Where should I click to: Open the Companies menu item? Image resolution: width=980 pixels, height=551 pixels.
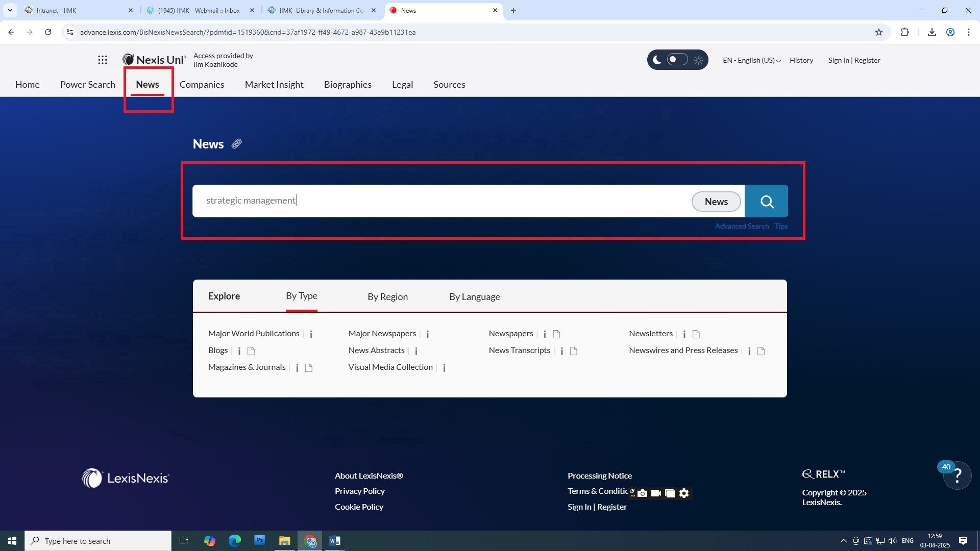point(202,85)
